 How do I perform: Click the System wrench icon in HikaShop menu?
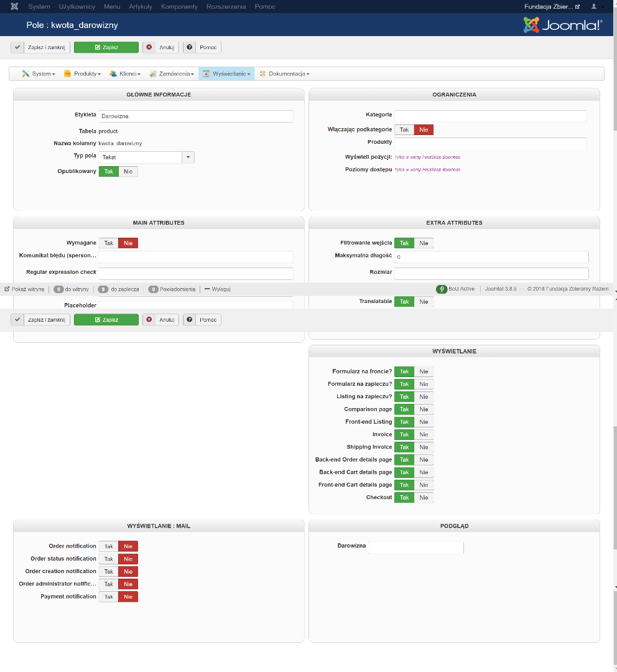pos(26,73)
